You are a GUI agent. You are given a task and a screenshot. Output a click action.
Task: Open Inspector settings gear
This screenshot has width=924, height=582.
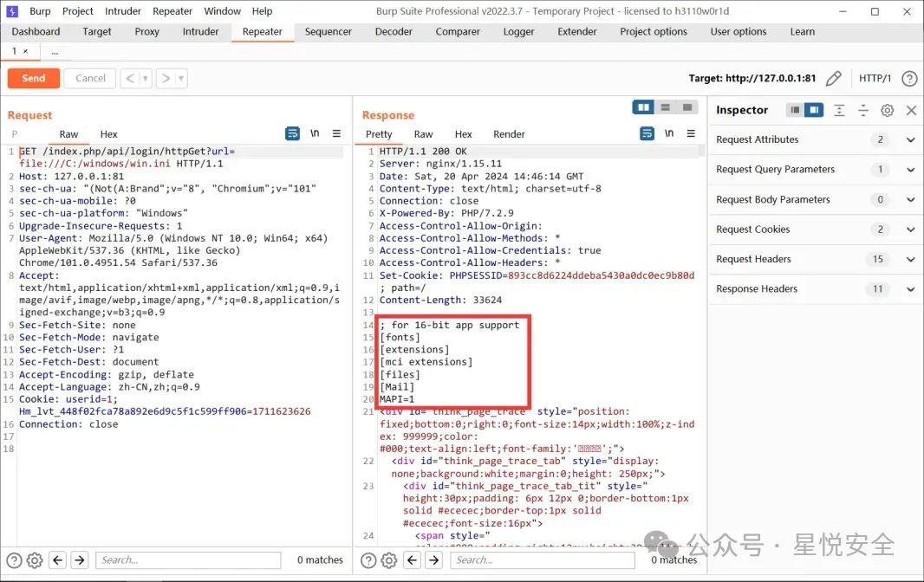[887, 110]
